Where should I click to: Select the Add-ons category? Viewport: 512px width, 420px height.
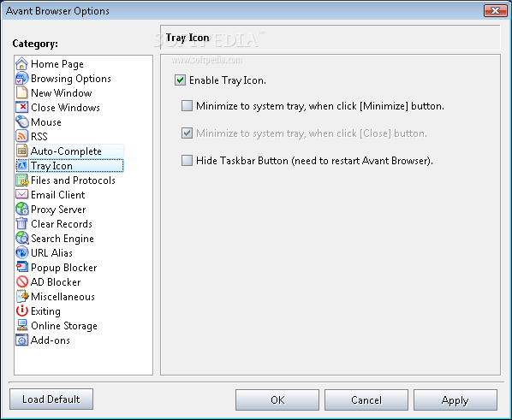click(x=51, y=340)
